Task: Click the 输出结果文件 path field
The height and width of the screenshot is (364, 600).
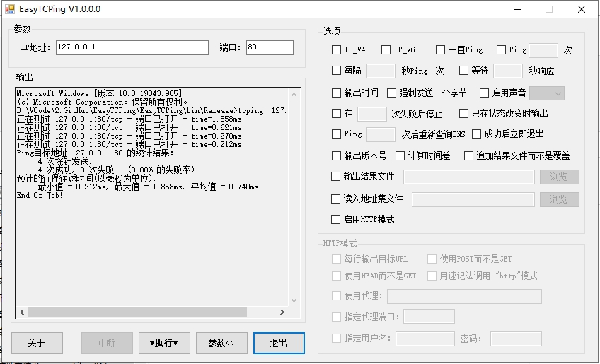Action: click(469, 177)
